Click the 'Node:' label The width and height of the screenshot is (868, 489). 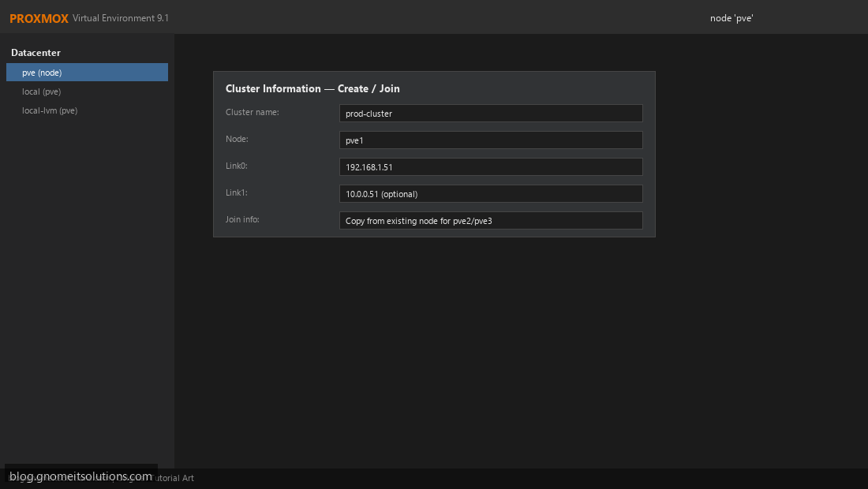tap(237, 139)
